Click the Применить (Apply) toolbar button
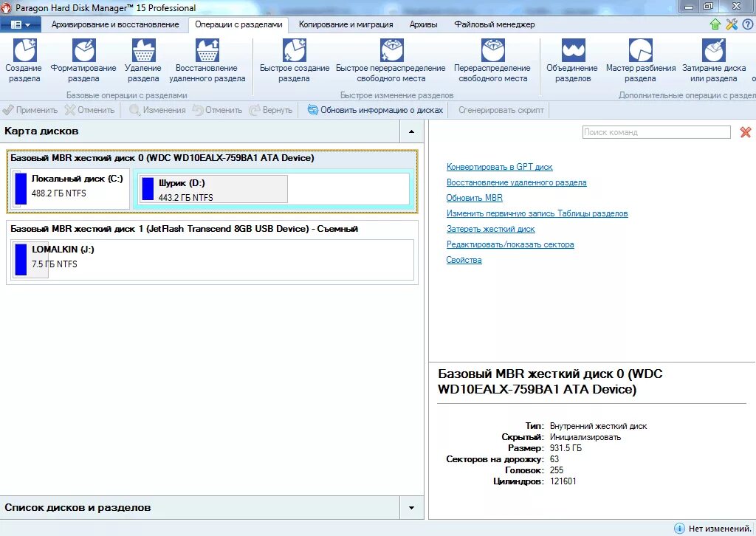Image resolution: width=756 pixels, height=536 pixels. (30, 110)
